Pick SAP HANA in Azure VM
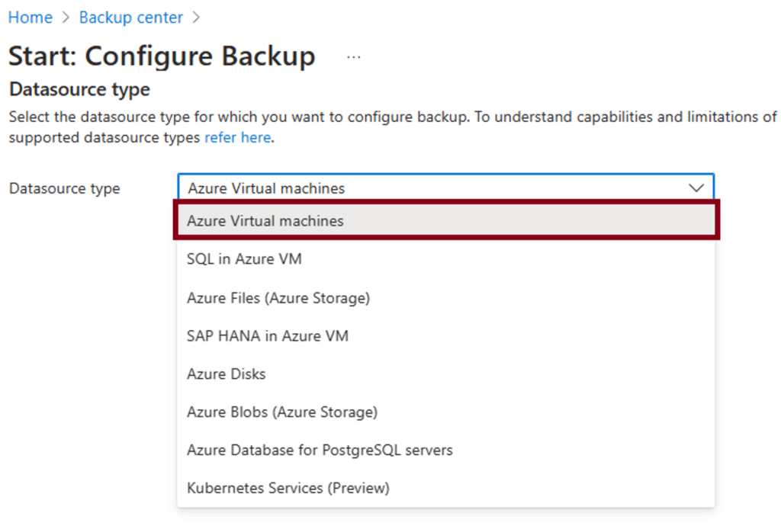The height and width of the screenshot is (532, 781). click(x=446, y=336)
